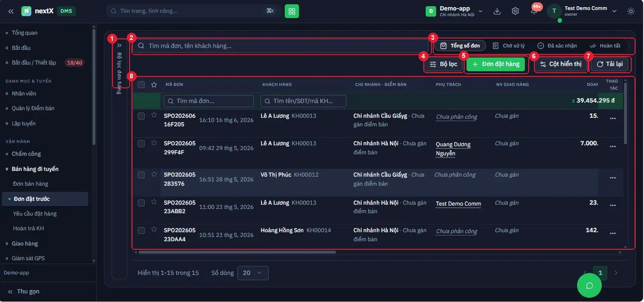The image size is (644, 302).
Task: Click the download icon in header
Action: [497, 11]
